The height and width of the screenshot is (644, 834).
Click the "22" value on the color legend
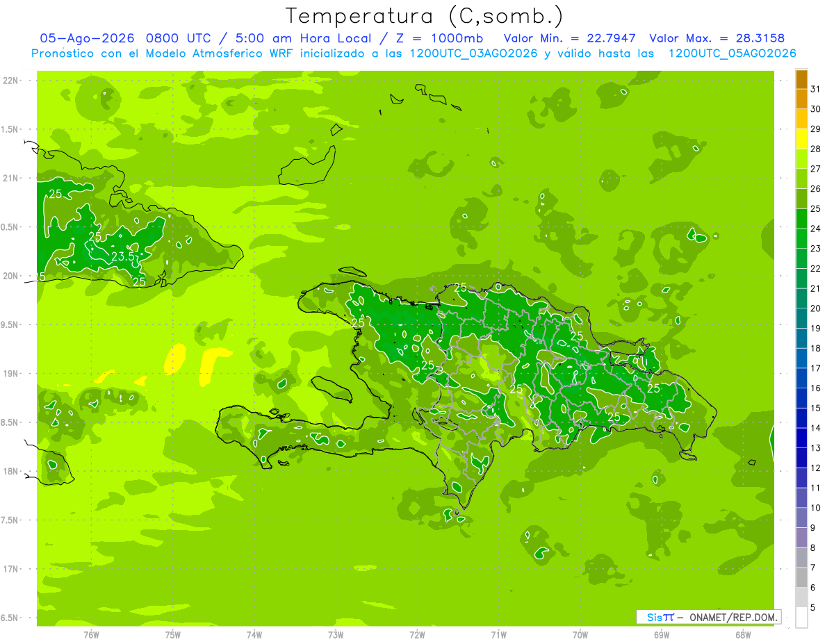coord(816,269)
